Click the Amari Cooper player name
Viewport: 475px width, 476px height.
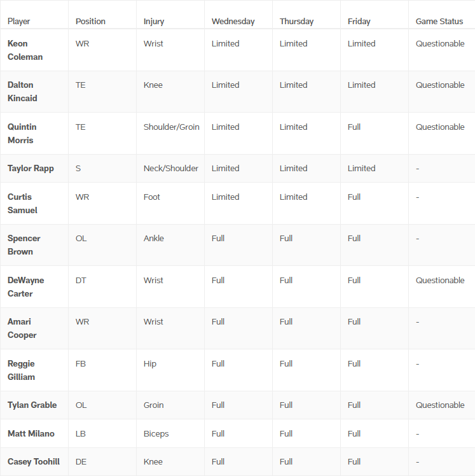click(x=22, y=328)
